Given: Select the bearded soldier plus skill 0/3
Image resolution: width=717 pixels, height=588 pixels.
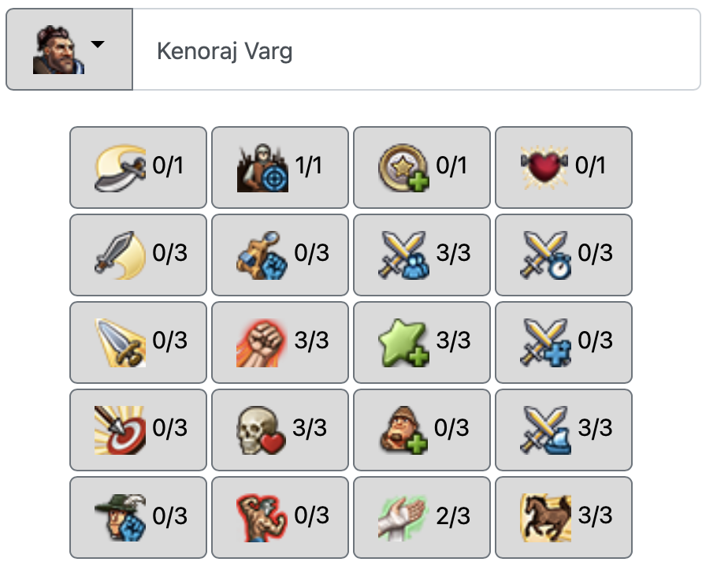Looking at the screenshot, I should pyautogui.click(x=422, y=429).
